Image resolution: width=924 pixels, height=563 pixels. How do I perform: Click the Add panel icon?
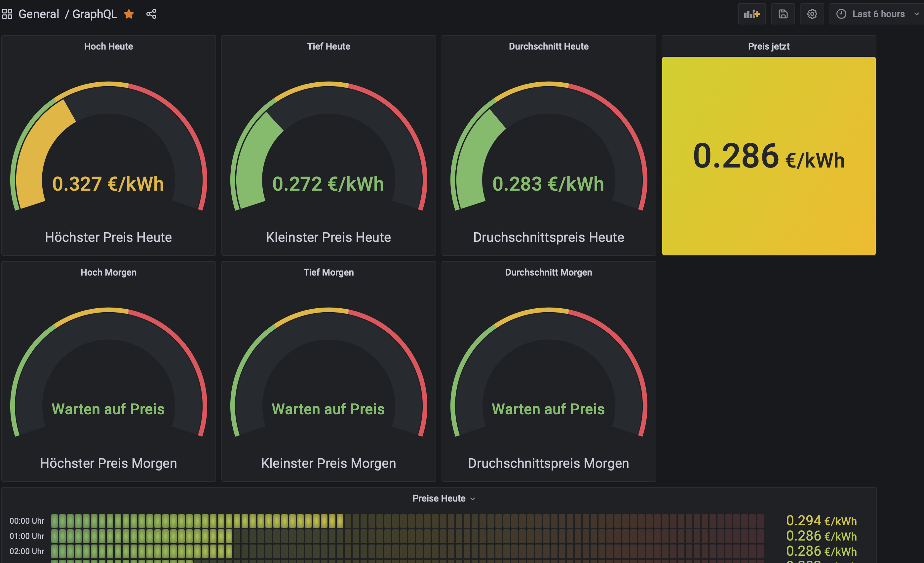[x=751, y=14]
